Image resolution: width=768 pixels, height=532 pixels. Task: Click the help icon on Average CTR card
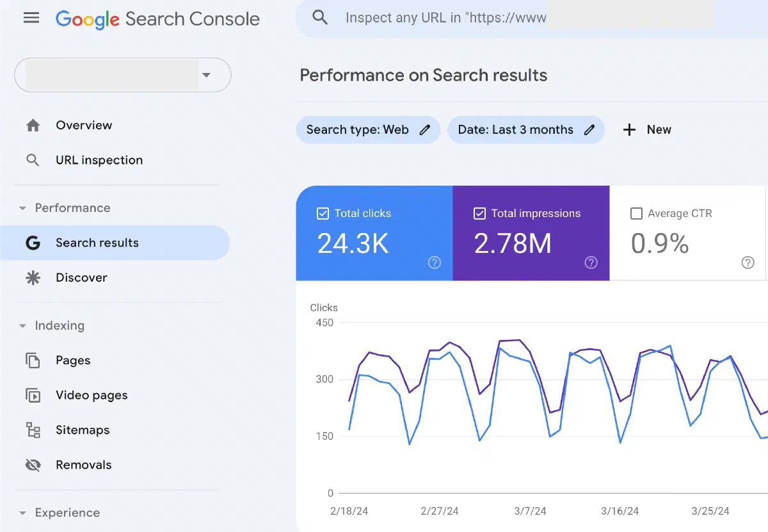(748, 262)
